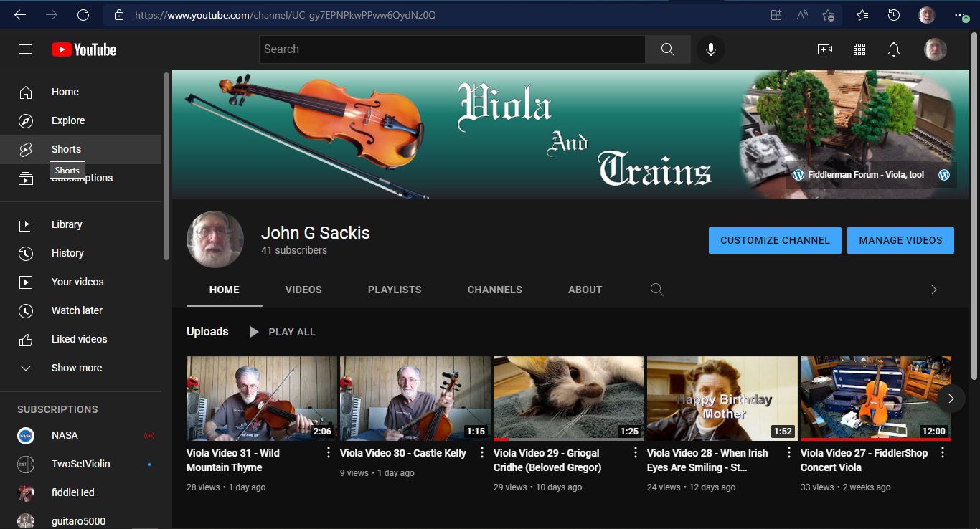Click Manage Videos button

click(x=900, y=240)
